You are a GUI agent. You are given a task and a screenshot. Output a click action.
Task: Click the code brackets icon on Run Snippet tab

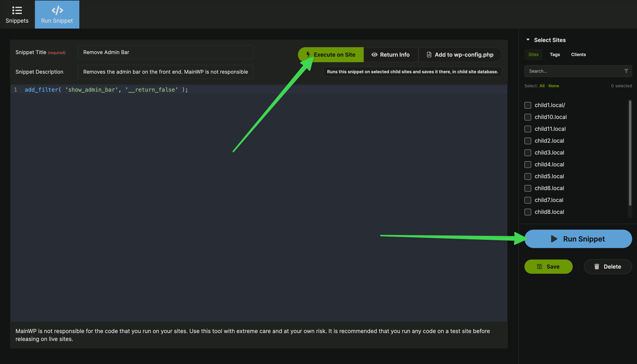pos(57,10)
